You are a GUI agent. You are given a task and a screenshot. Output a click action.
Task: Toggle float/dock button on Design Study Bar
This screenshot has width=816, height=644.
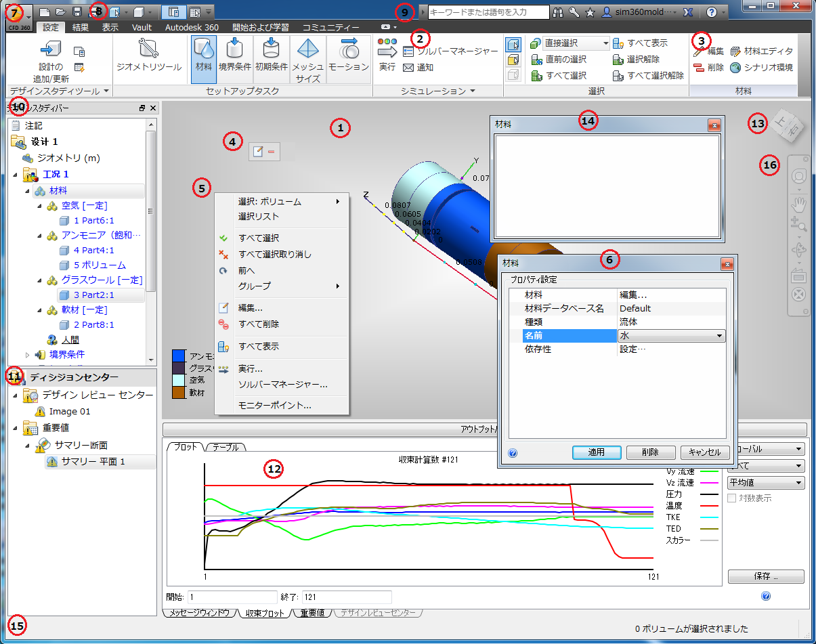(142, 108)
